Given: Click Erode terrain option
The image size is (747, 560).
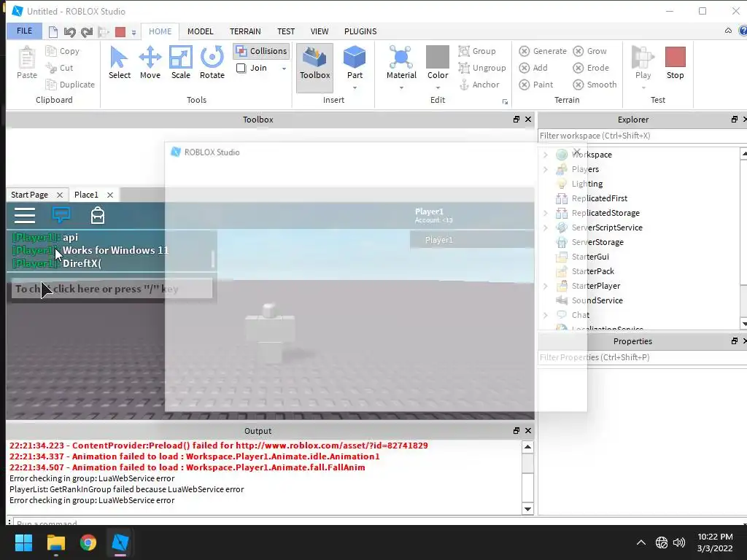Looking at the screenshot, I should pos(591,68).
